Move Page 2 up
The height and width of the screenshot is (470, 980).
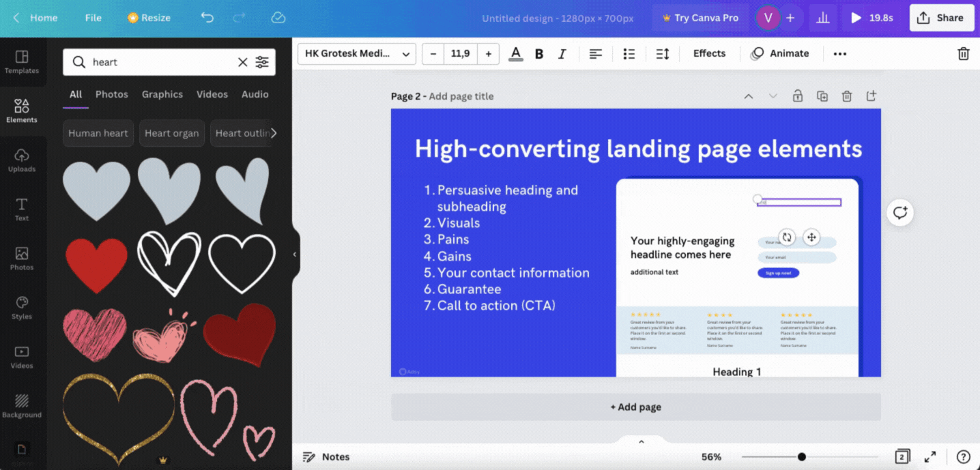[x=749, y=96]
